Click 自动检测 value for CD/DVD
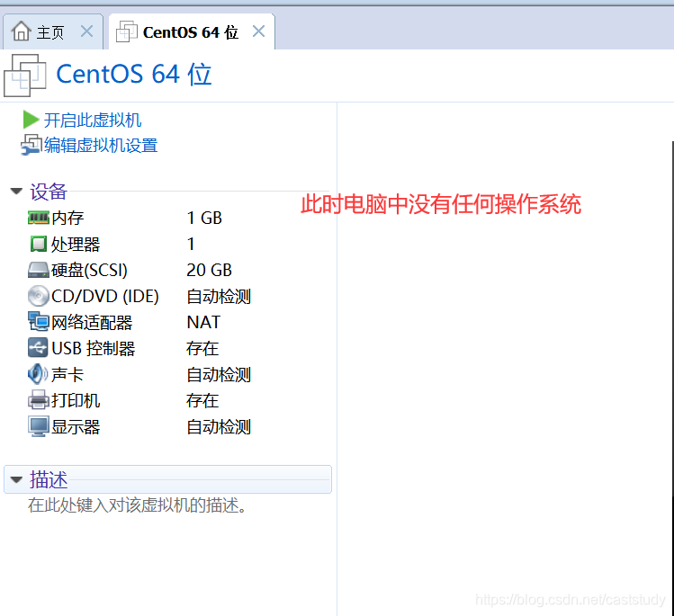Screen dimensions: 674x616 tap(219, 297)
